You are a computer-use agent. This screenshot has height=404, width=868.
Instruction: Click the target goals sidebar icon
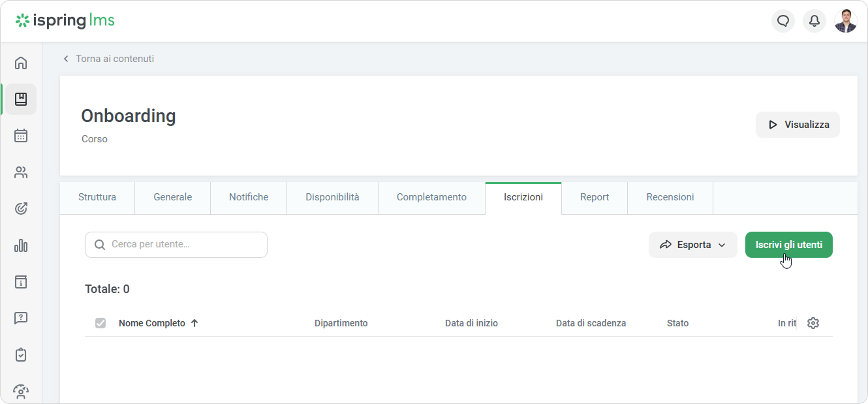click(x=21, y=209)
